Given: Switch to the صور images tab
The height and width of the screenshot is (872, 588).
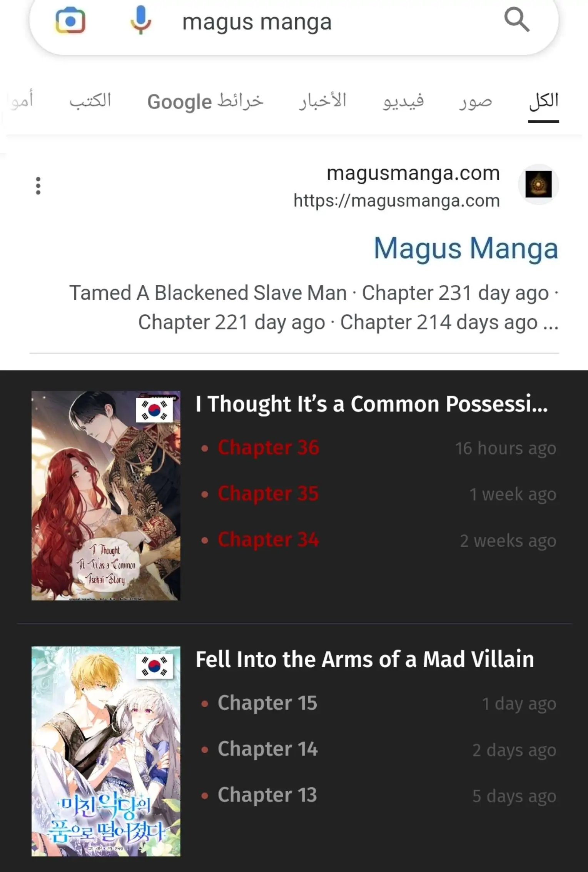Looking at the screenshot, I should tap(475, 101).
